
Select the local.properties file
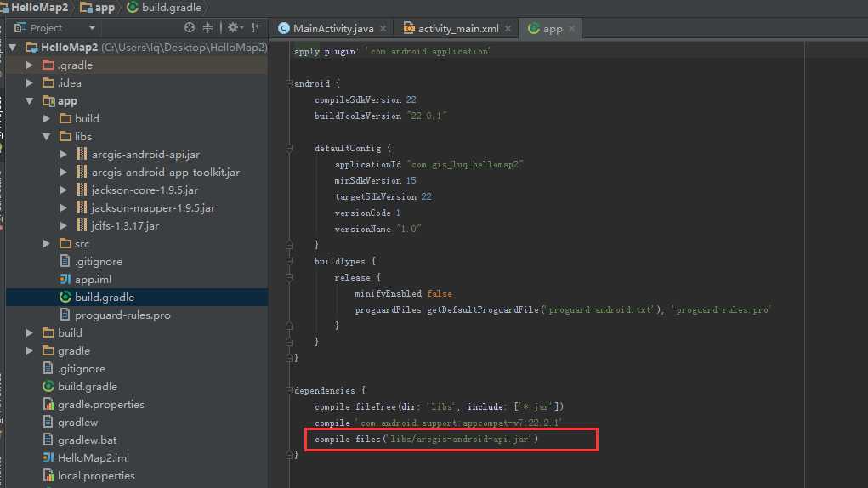(96, 476)
